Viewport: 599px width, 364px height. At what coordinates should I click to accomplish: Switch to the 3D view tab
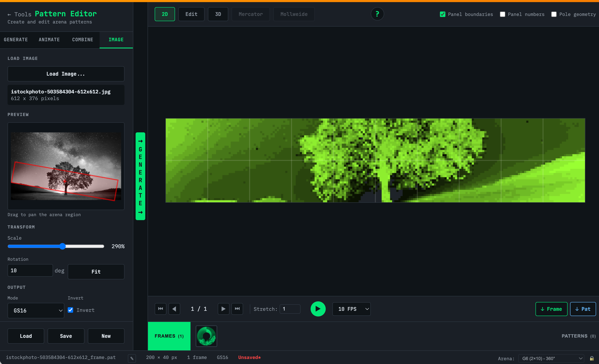tap(218, 14)
